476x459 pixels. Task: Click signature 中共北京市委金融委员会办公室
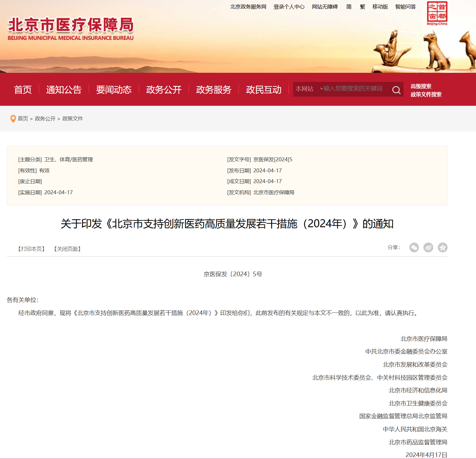coord(406,352)
